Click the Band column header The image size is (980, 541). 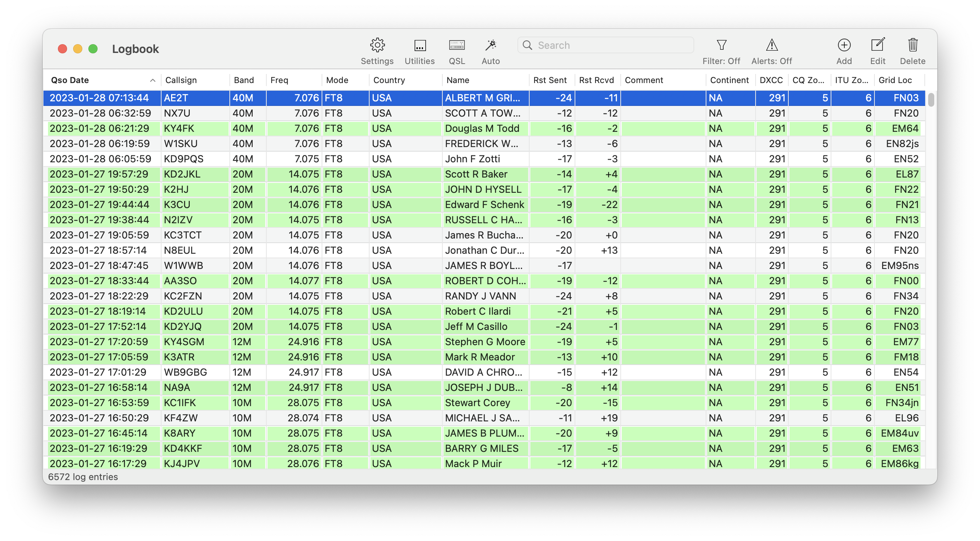(x=244, y=80)
